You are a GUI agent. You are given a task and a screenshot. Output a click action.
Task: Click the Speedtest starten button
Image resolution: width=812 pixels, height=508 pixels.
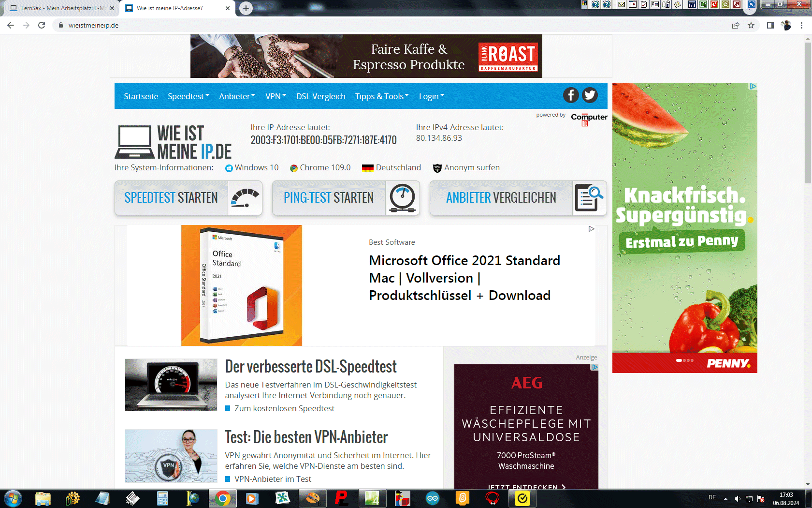pos(188,198)
